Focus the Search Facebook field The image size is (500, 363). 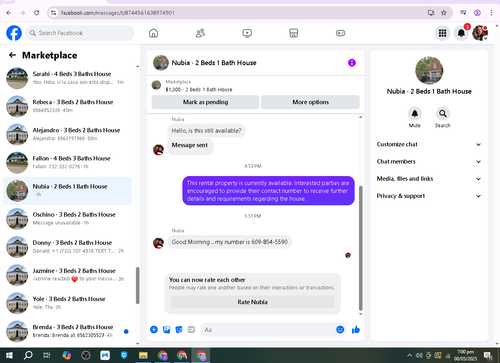[x=80, y=33]
